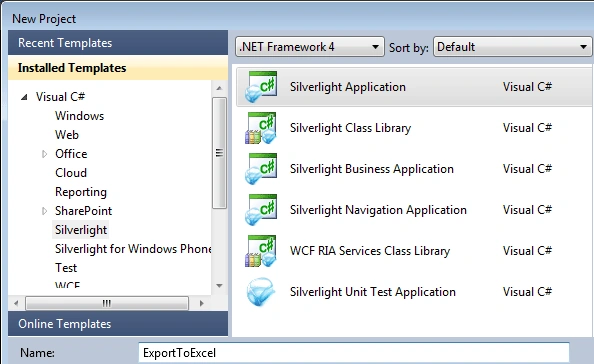Click the tree horizontal scroll right arrow
This screenshot has height=364, width=594.
coord(202,303)
